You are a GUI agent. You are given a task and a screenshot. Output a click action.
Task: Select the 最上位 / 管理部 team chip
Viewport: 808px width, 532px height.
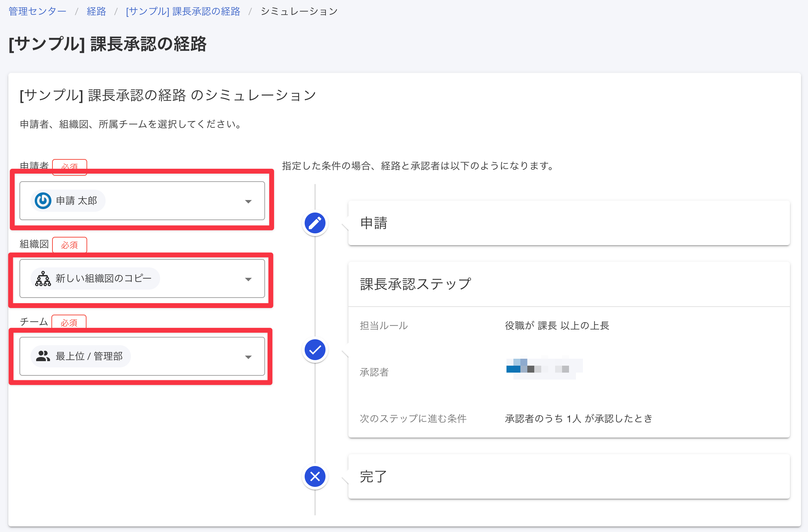[81, 356]
